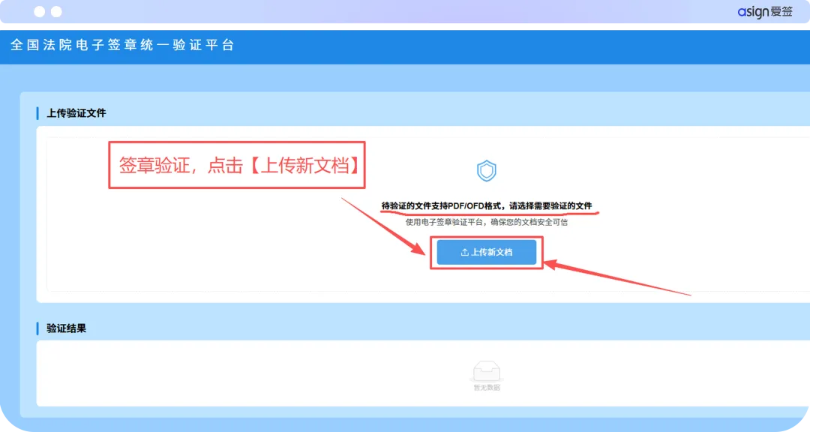Click the shield icon above the upload text
Screen dimensions: 814x432
pos(486,171)
